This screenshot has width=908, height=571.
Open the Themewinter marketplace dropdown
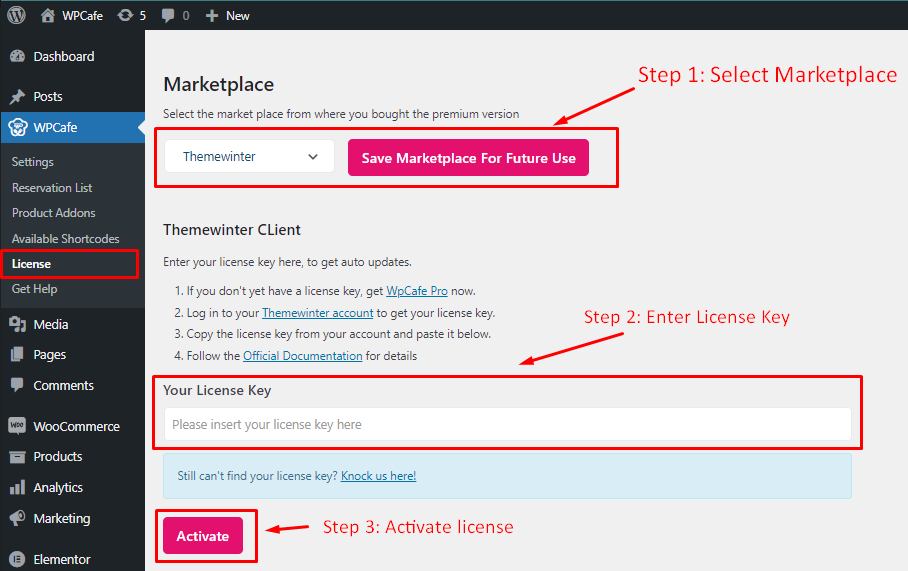[x=250, y=156]
